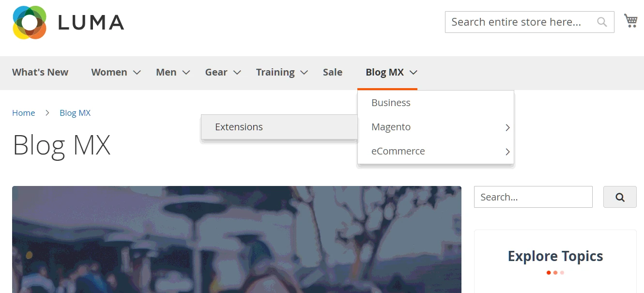This screenshot has height=293, width=644.
Task: Expand the eCommerce submenu arrow
Action: (x=507, y=152)
